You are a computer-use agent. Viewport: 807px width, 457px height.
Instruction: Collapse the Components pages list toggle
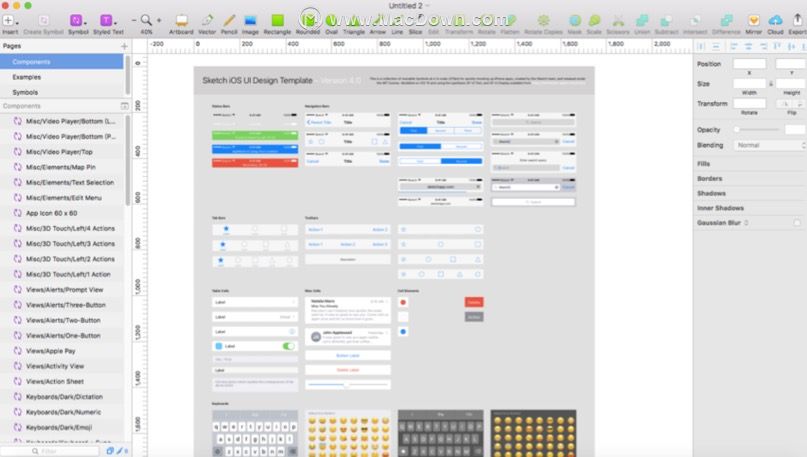[125, 106]
